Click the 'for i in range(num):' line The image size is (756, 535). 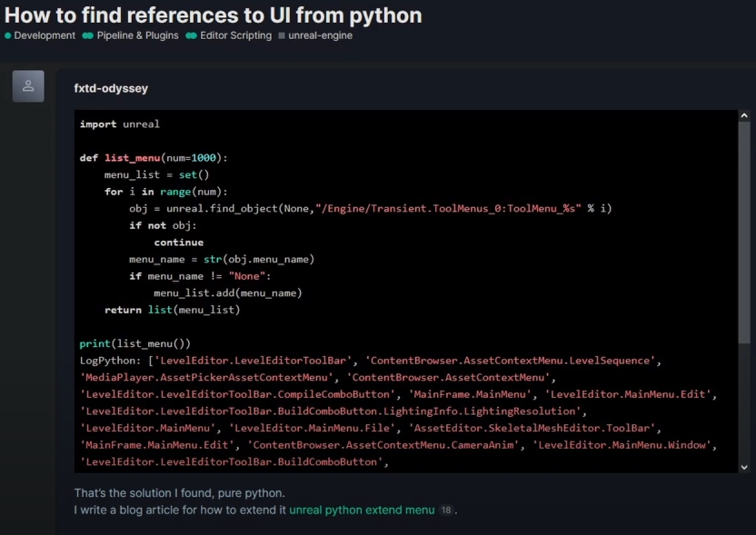[x=166, y=192]
